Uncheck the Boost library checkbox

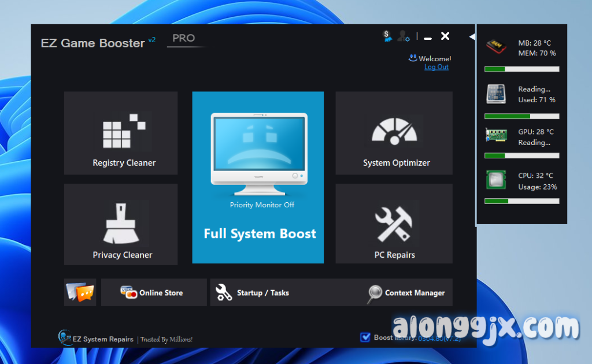point(365,337)
